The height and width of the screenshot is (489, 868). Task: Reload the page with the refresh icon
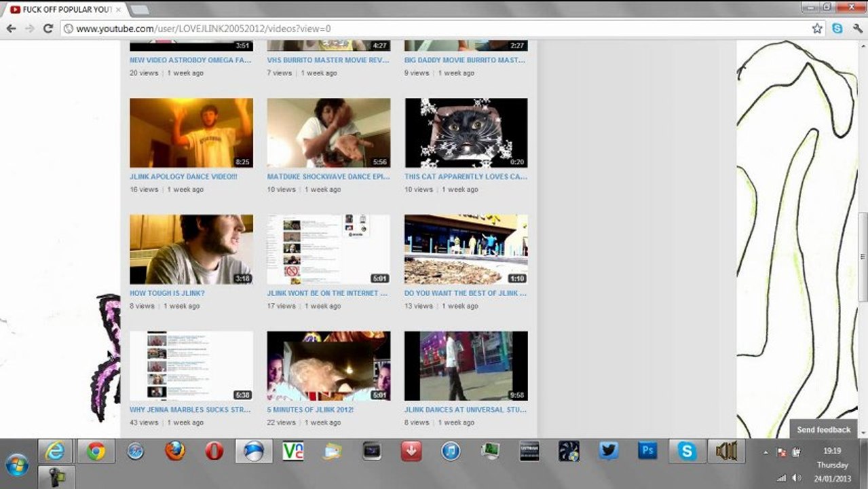tap(48, 29)
